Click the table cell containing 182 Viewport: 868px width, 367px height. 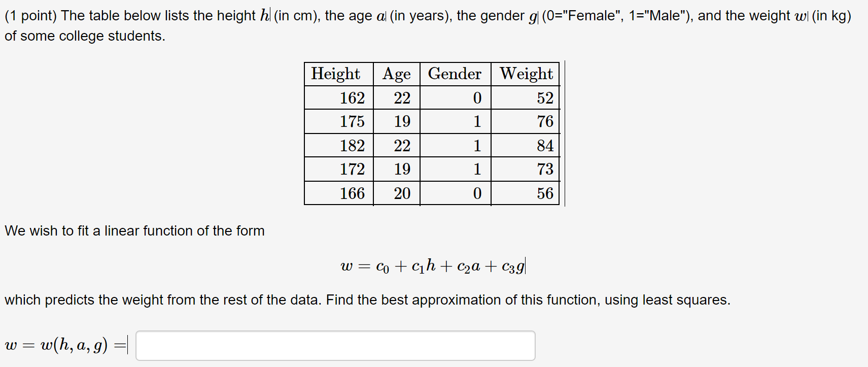(x=353, y=146)
